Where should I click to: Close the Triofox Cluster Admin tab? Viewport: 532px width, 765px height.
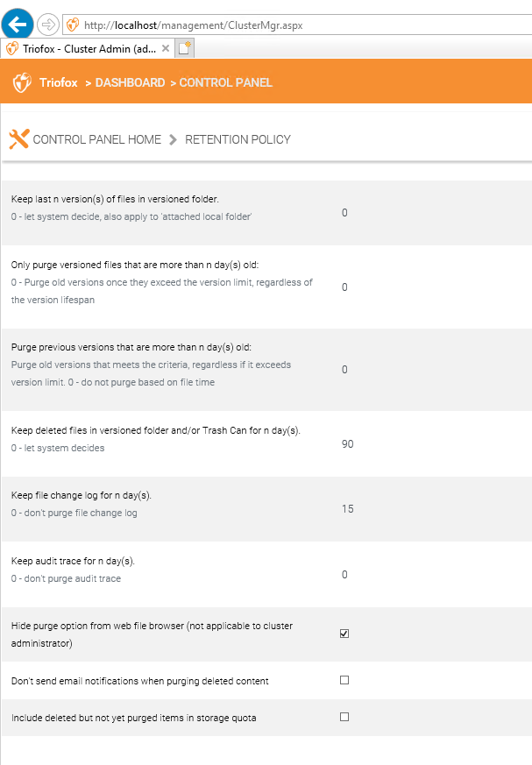pyautogui.click(x=166, y=48)
